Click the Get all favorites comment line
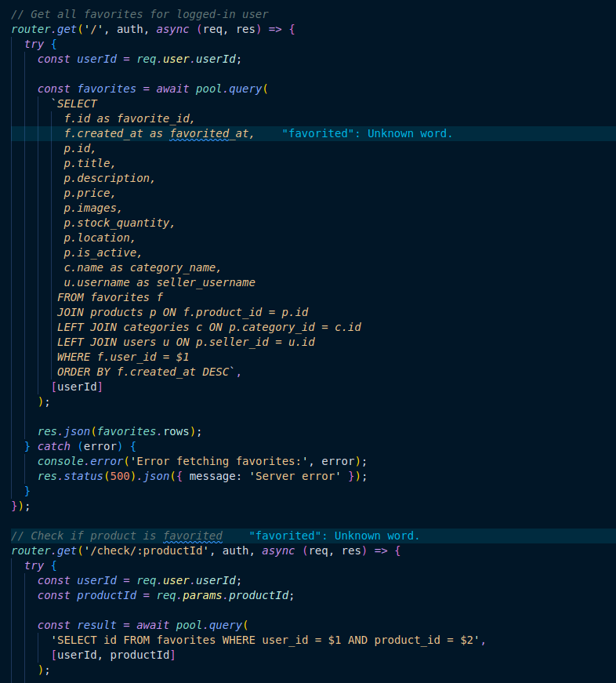The image size is (616, 683). 140,14
